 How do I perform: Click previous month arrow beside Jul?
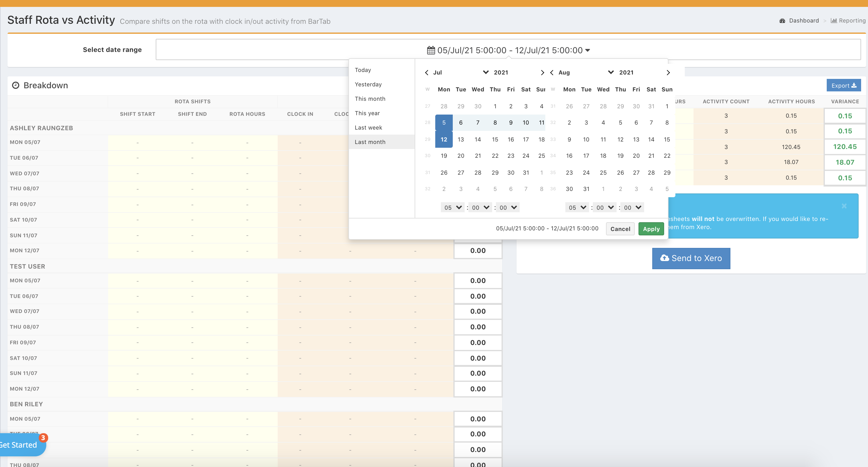pos(426,73)
